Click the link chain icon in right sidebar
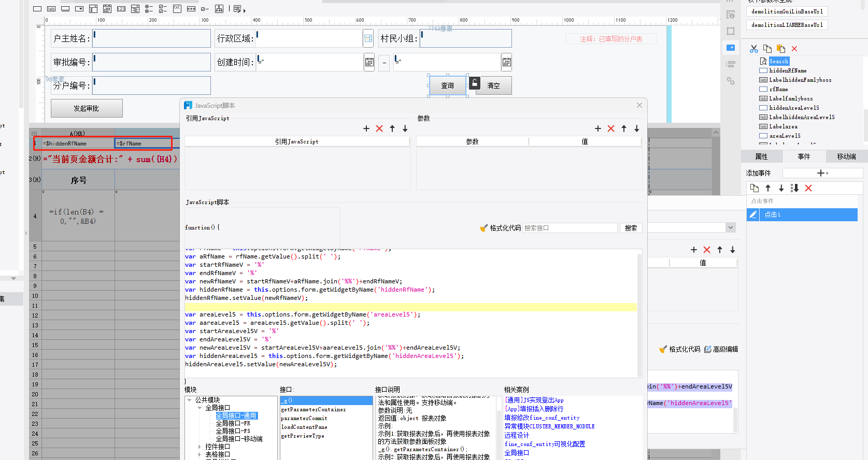 tap(731, 81)
